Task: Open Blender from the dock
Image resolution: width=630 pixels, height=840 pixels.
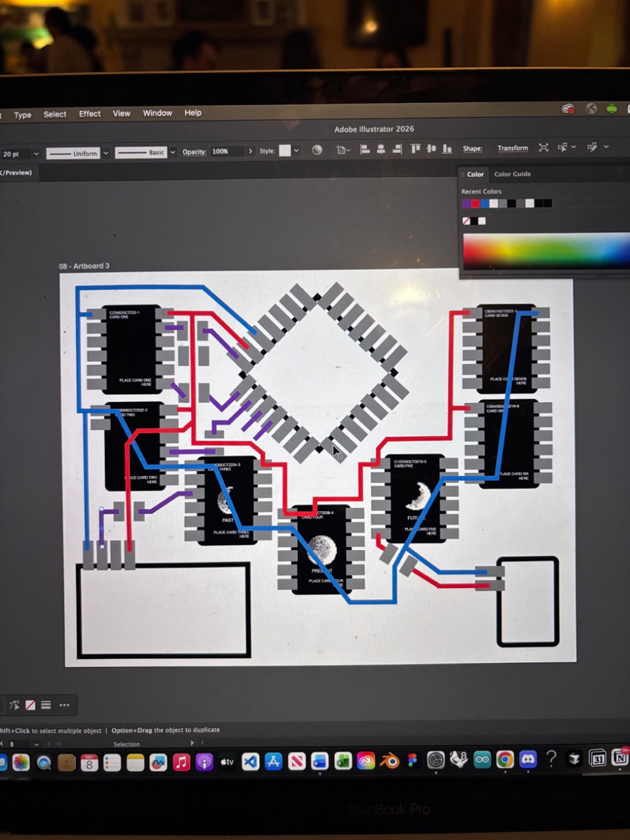Action: [389, 761]
